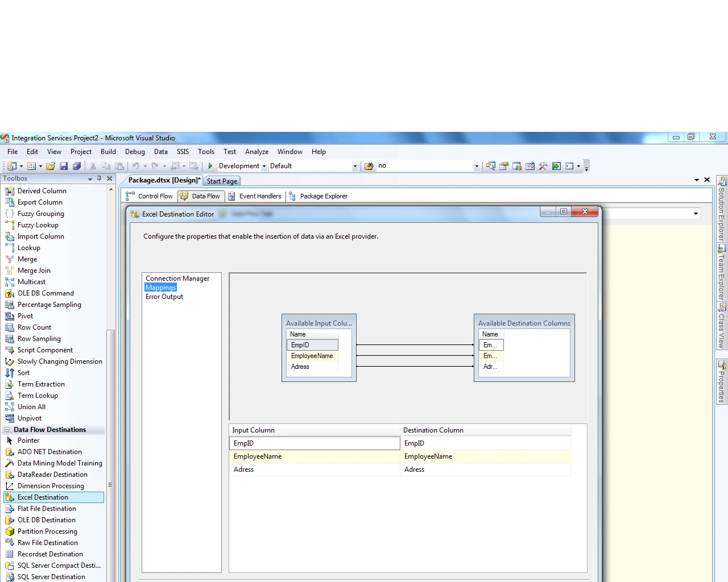Click the Input Column grid header

click(315, 430)
